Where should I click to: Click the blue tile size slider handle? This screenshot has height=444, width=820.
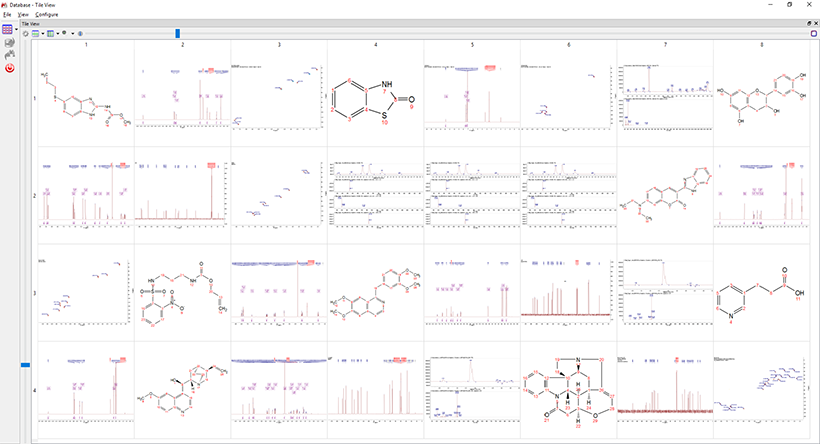click(x=178, y=33)
